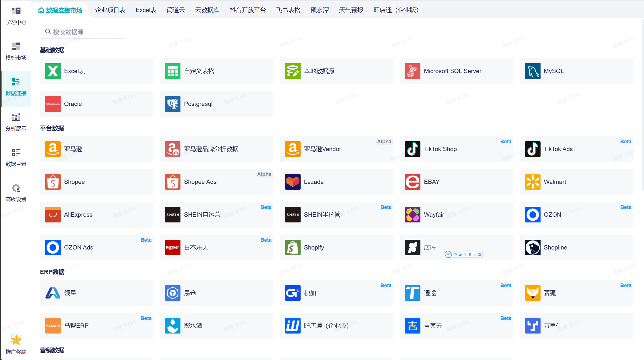Click the Postgresql elephant icon

(173, 104)
